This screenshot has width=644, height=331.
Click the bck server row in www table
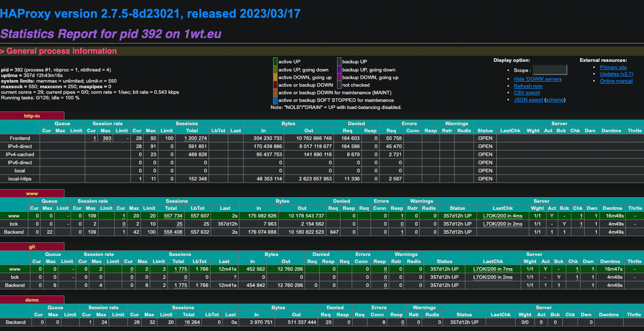pos(322,224)
